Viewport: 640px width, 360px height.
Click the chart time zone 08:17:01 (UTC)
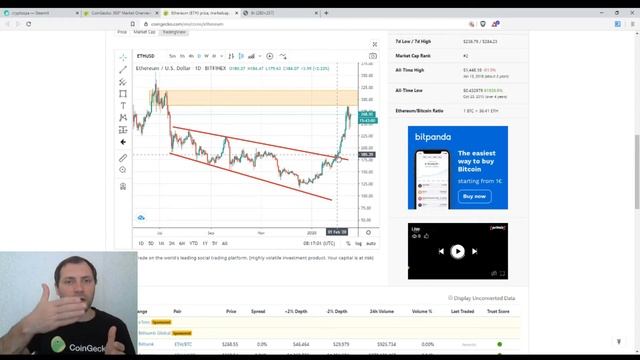pyautogui.click(x=319, y=243)
